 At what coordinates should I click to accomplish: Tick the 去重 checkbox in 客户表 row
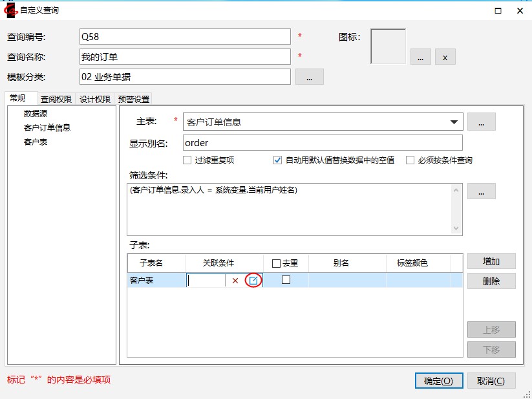[286, 280]
